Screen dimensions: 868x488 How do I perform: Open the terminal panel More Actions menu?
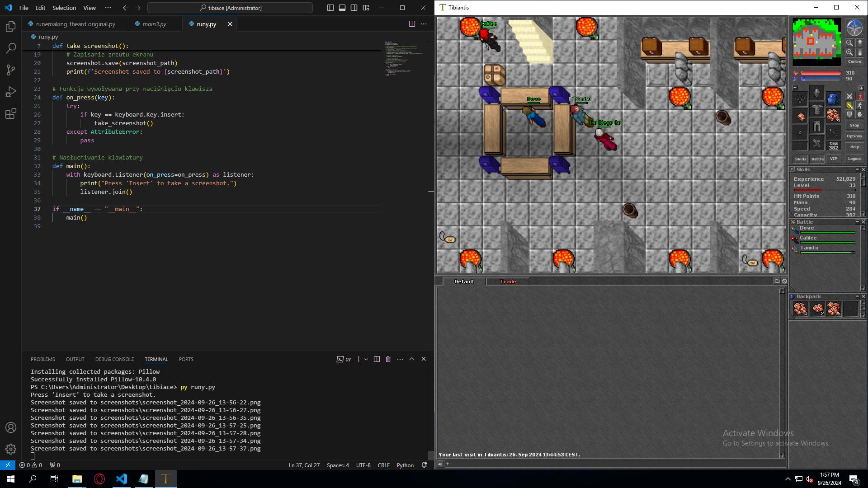tap(400, 359)
